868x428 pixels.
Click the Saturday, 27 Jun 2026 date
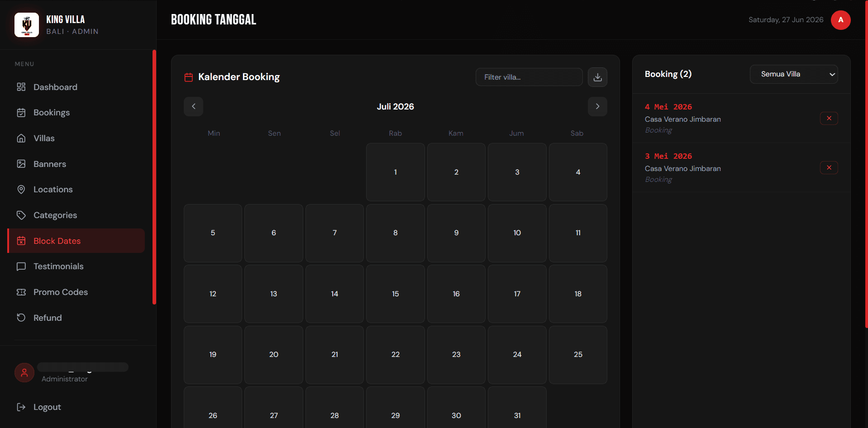click(786, 20)
